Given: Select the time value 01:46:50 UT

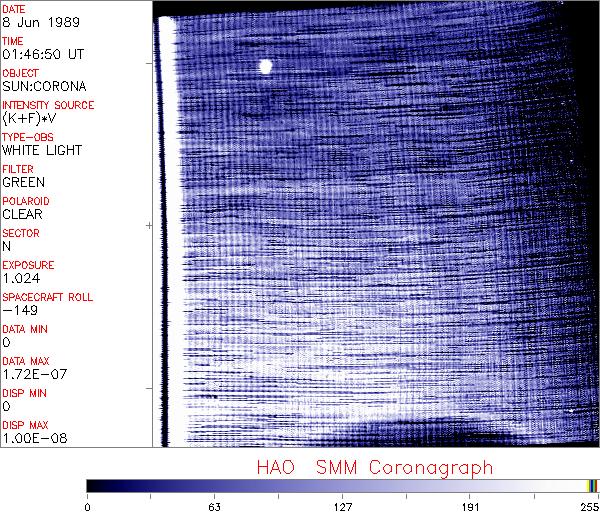Looking at the screenshot, I should pos(41,54).
